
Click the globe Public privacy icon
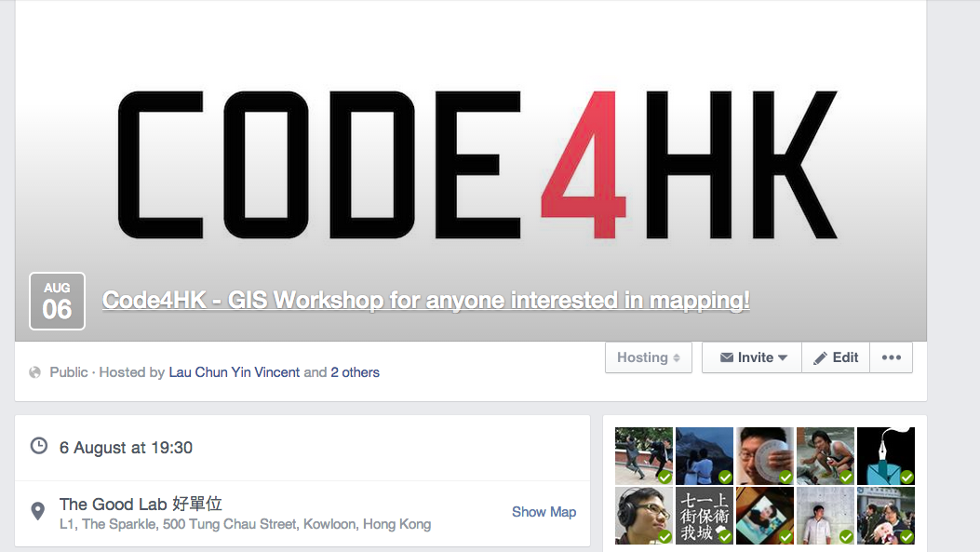click(x=35, y=372)
